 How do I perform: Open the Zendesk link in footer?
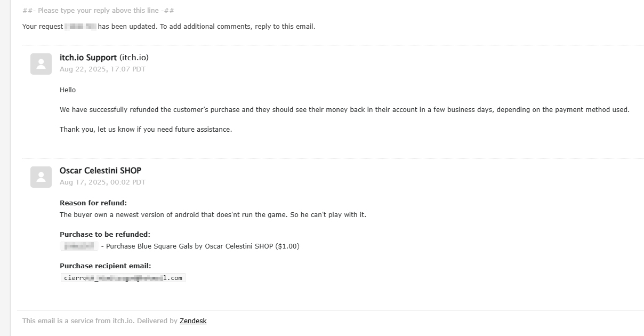193,321
